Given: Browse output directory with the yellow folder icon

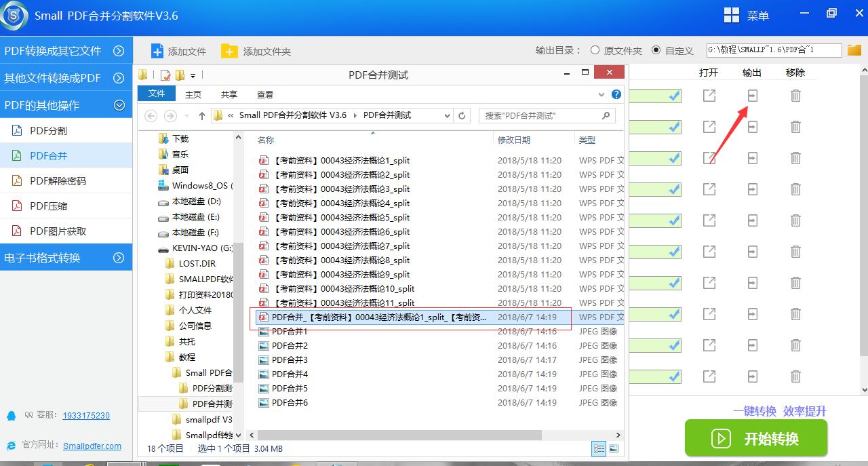Looking at the screenshot, I should [854, 50].
